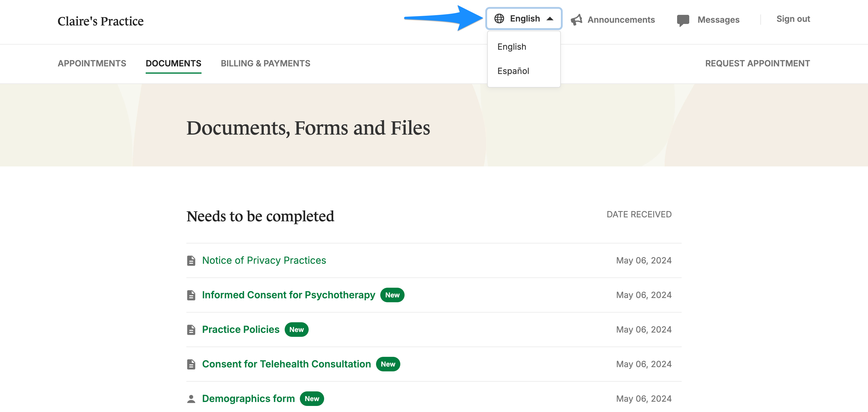Click document icon beside Notice of Privacy Practices
The image size is (868, 412).
(x=191, y=260)
